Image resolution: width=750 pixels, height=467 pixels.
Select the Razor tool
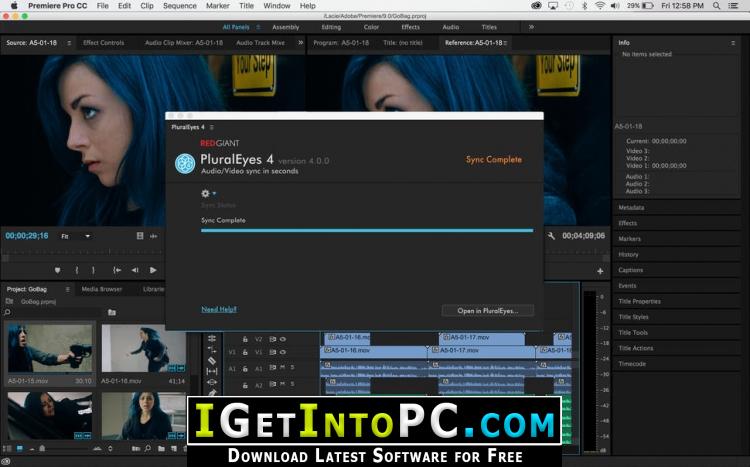click(x=212, y=361)
